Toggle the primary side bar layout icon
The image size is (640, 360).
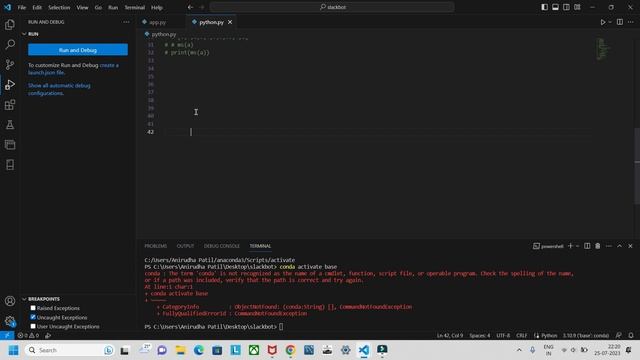tap(544, 7)
